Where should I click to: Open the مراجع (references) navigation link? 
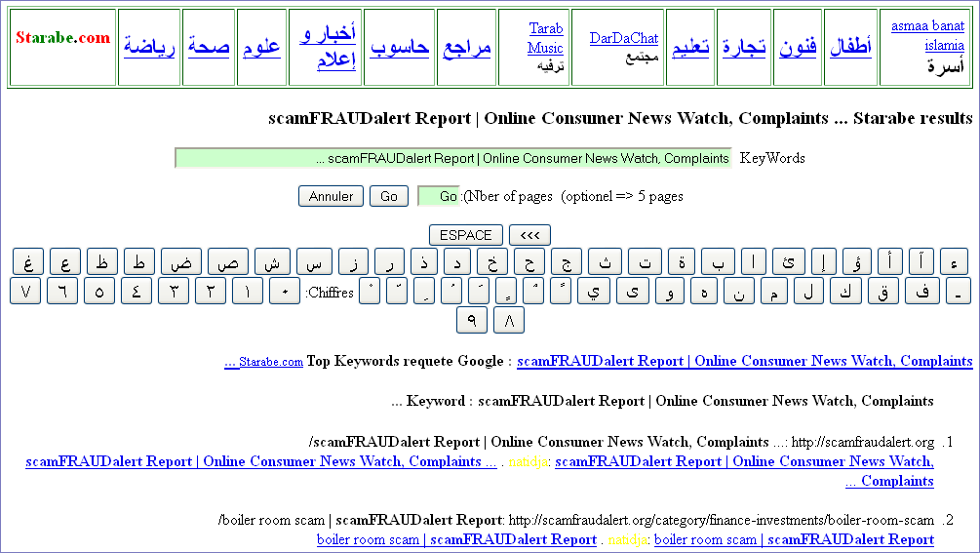click(467, 48)
